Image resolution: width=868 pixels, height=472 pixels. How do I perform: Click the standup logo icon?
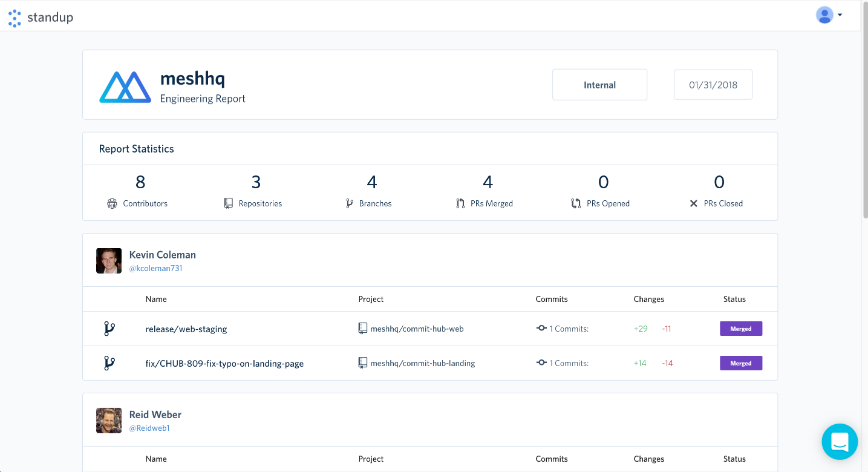[15, 18]
